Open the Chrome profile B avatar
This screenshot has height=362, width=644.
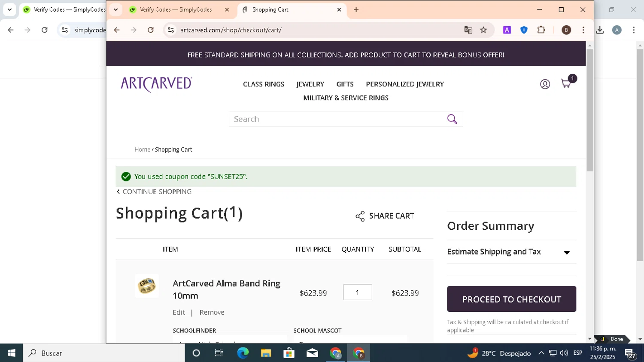(566, 30)
